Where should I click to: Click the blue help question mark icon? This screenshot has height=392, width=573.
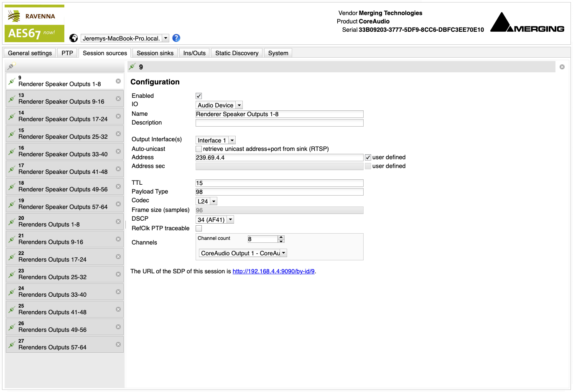(x=176, y=38)
